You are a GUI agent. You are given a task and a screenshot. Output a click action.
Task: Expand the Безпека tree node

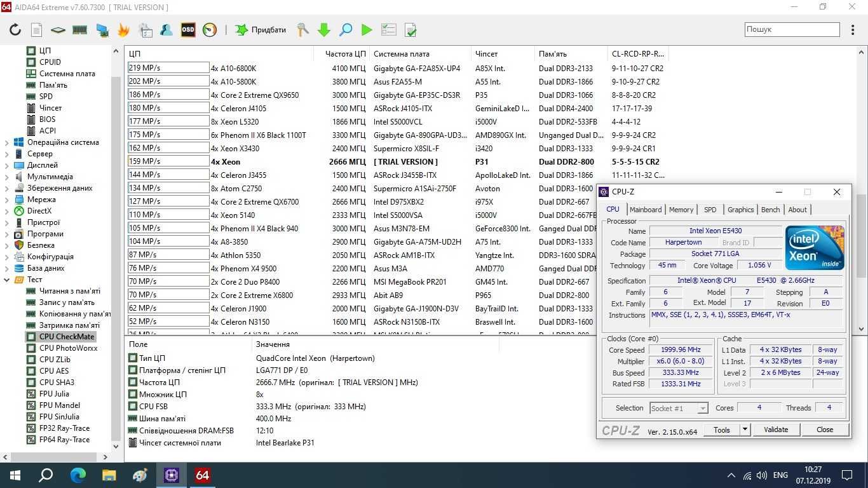pyautogui.click(x=7, y=245)
